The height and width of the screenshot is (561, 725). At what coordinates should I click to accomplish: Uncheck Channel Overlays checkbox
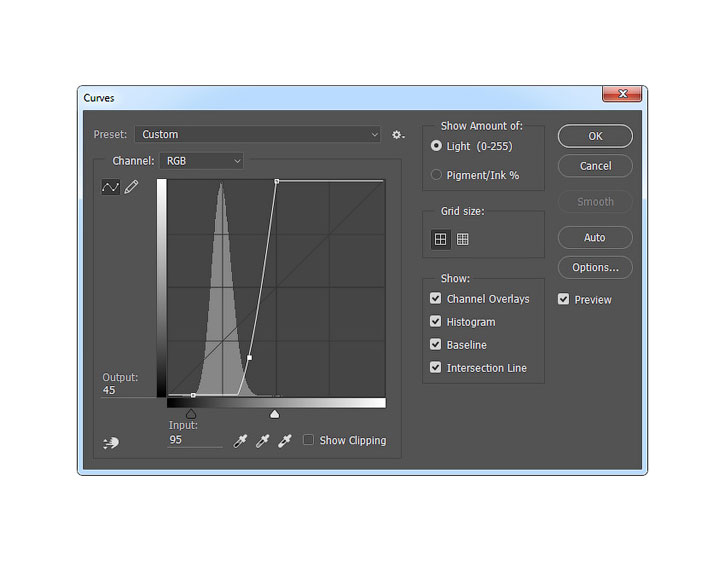436,298
